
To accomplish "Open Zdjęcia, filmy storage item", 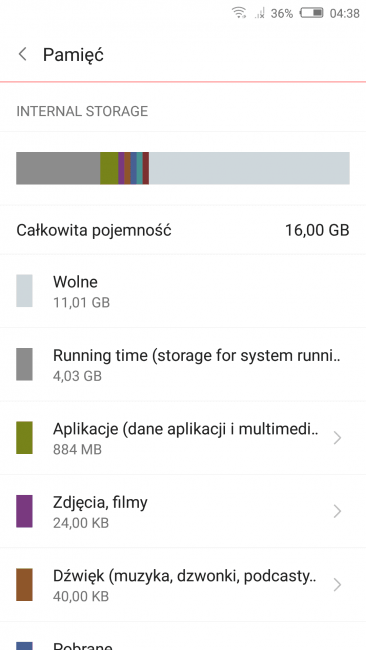I will click(183, 511).
